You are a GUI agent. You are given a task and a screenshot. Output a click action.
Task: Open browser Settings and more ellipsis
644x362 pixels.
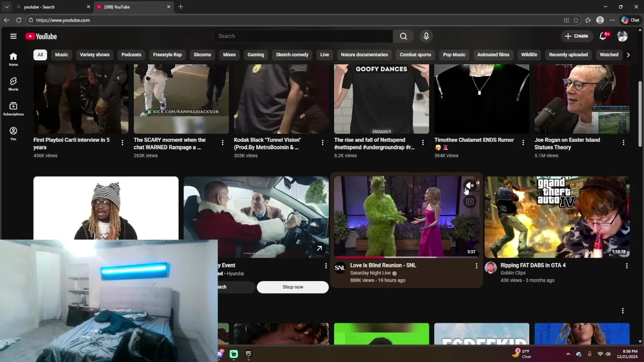point(612,20)
